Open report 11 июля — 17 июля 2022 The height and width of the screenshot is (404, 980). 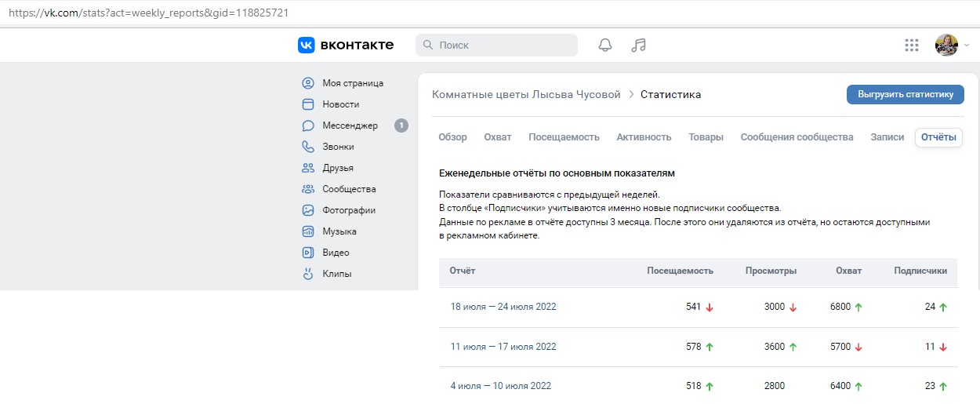coord(503,347)
